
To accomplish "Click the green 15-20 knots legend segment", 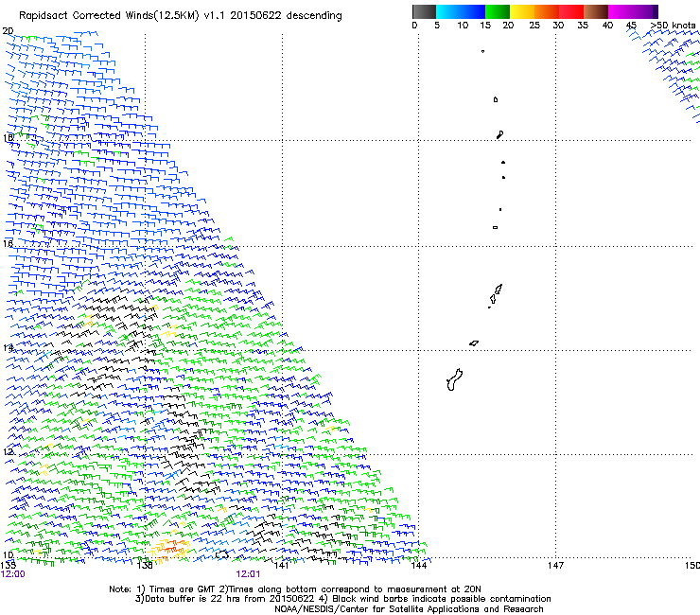I will click(498, 11).
